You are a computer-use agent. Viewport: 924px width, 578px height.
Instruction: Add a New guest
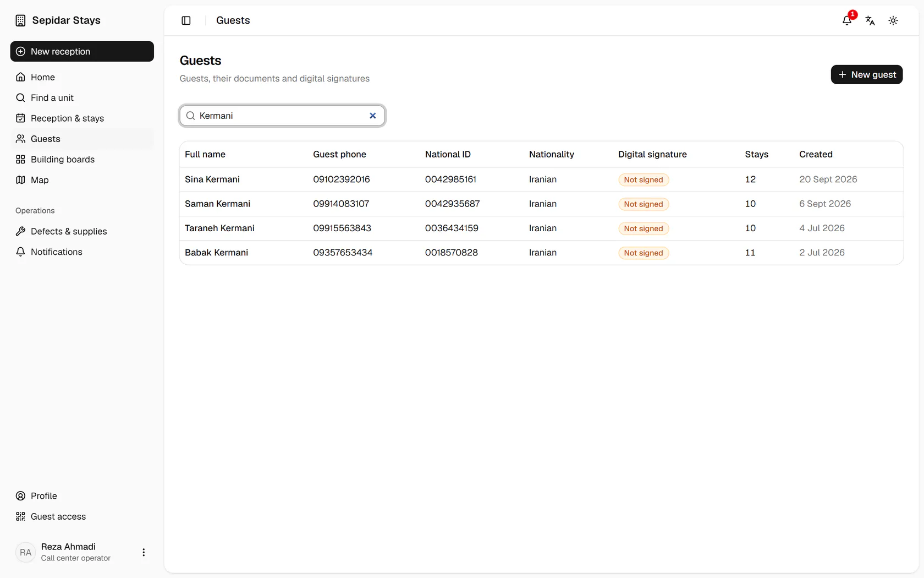pyautogui.click(x=867, y=74)
